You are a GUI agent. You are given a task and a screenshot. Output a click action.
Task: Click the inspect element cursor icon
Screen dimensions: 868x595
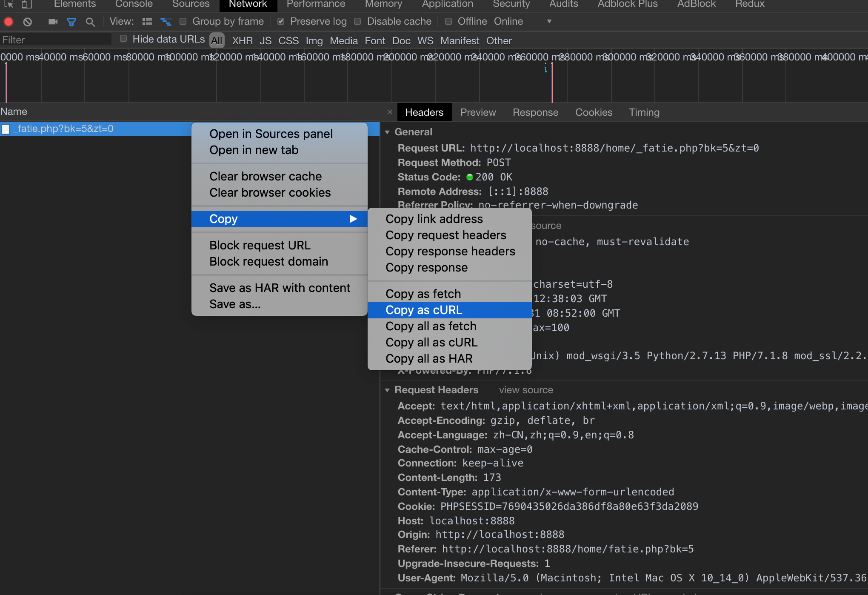(9, 4)
